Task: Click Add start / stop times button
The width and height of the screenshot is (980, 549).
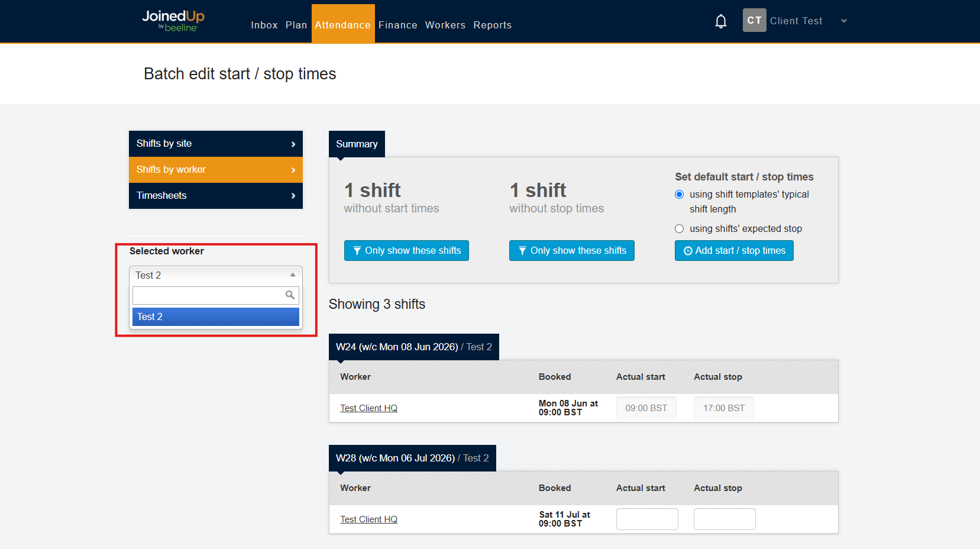Action: [734, 251]
